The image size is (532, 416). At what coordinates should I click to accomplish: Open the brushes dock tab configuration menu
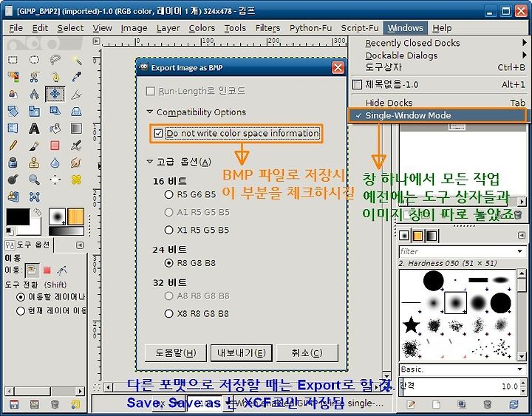tap(522, 235)
